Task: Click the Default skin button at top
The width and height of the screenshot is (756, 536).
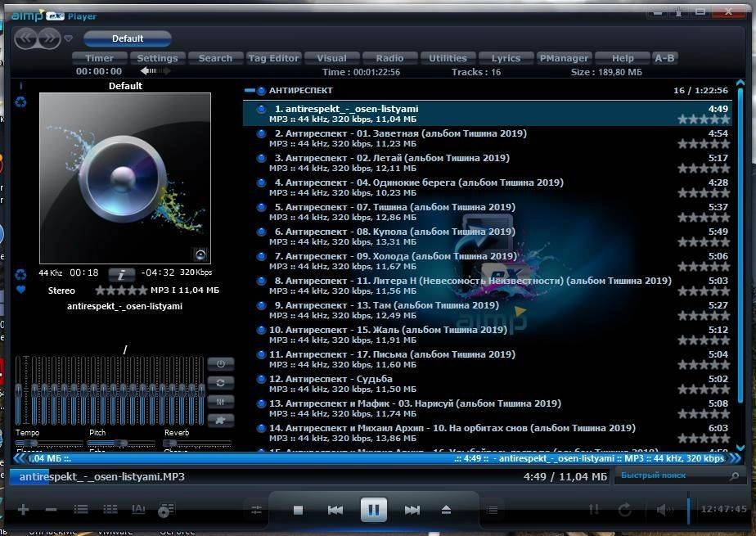Action: tap(128, 38)
